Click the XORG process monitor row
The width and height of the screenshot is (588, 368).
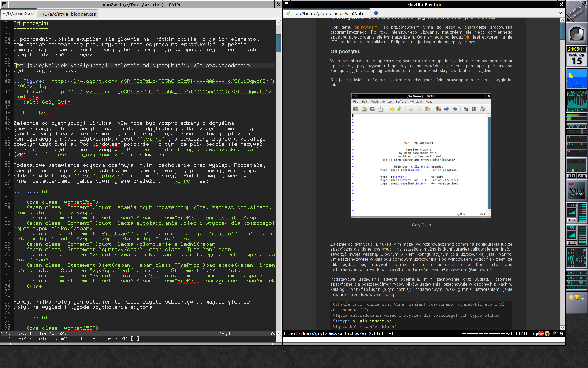tap(576, 152)
